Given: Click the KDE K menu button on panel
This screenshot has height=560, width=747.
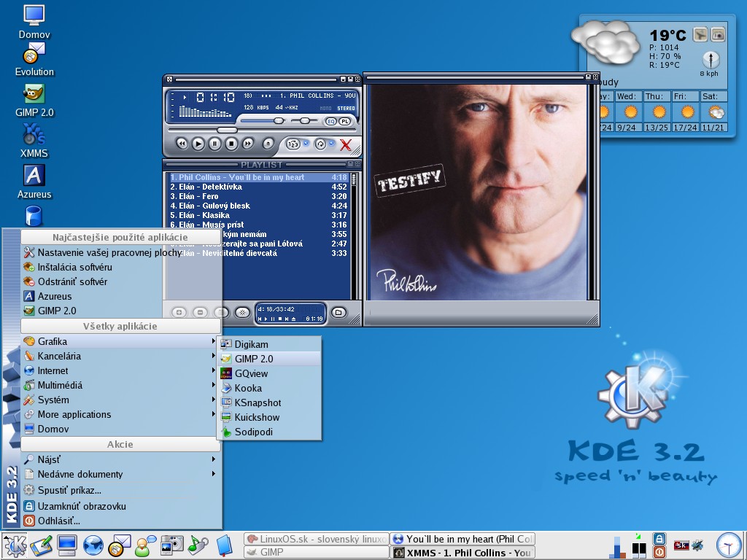Looking at the screenshot, I should pyautogui.click(x=15, y=545).
